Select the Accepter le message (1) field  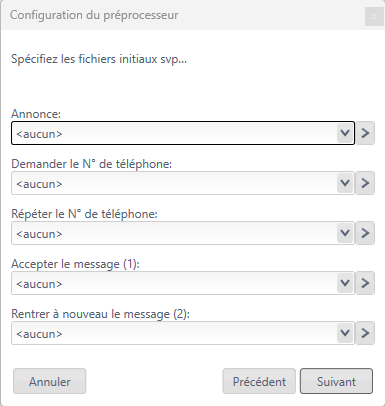pos(183,283)
